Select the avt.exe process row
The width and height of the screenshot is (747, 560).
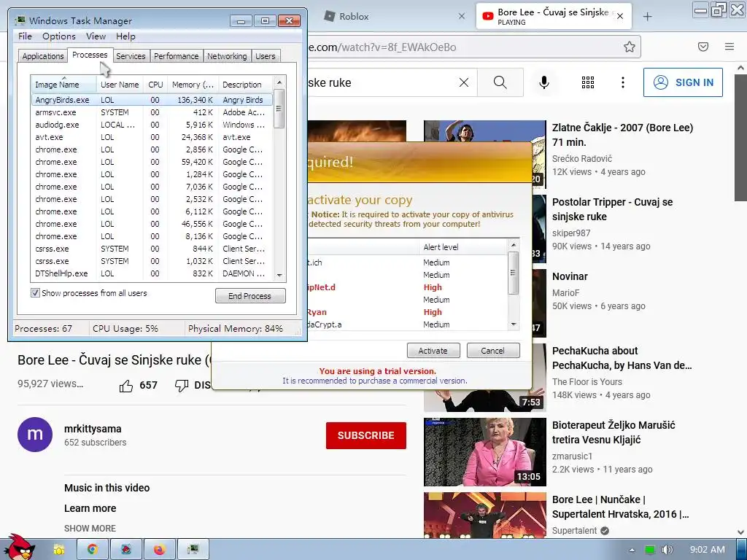click(x=152, y=137)
